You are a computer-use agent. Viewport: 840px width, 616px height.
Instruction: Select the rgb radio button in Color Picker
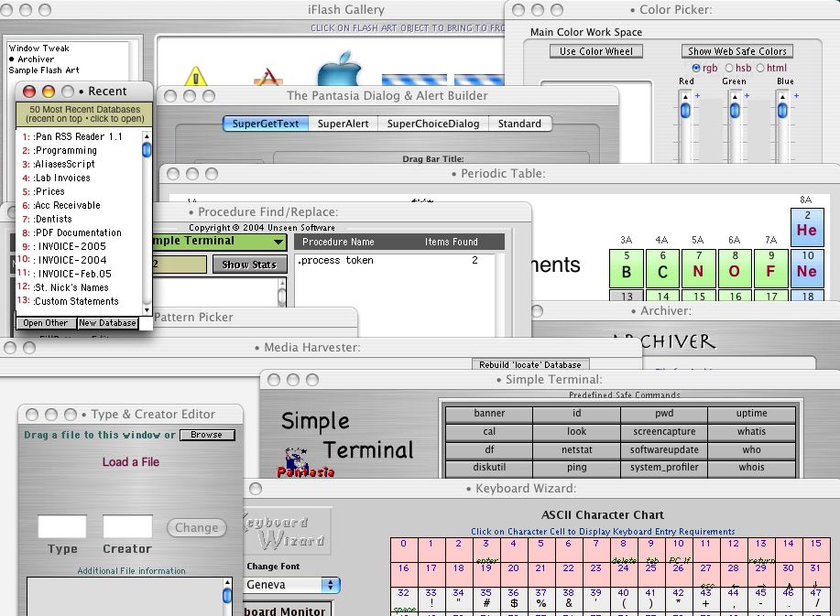(x=696, y=68)
